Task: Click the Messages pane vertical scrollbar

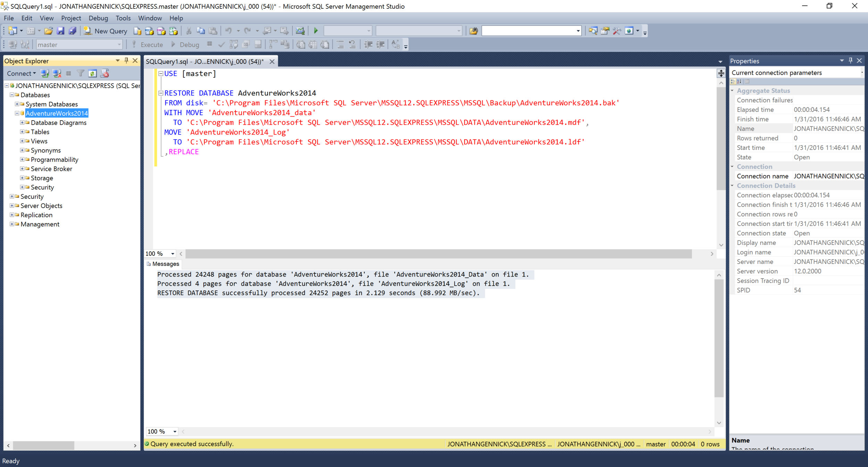Action: point(719,338)
